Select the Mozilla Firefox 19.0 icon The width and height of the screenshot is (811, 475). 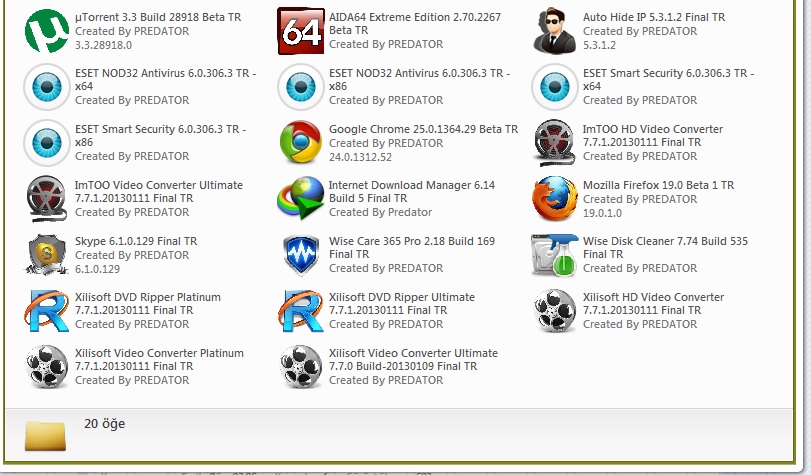[x=554, y=198]
